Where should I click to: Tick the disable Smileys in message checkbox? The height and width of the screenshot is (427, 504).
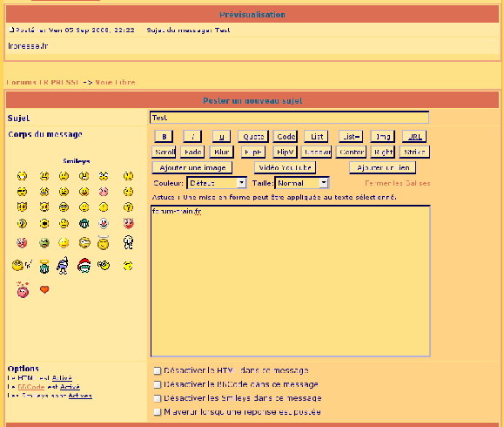(158, 398)
